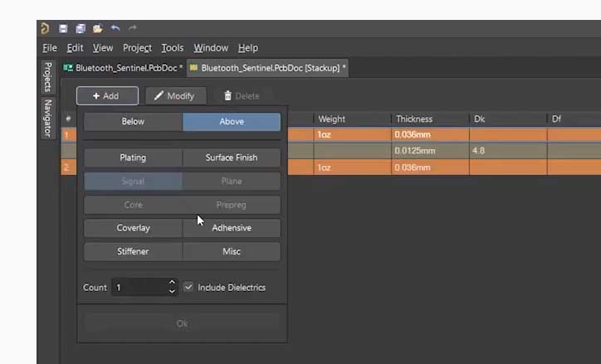The image size is (601, 364).
Task: Open the Tools menu
Action: (172, 48)
